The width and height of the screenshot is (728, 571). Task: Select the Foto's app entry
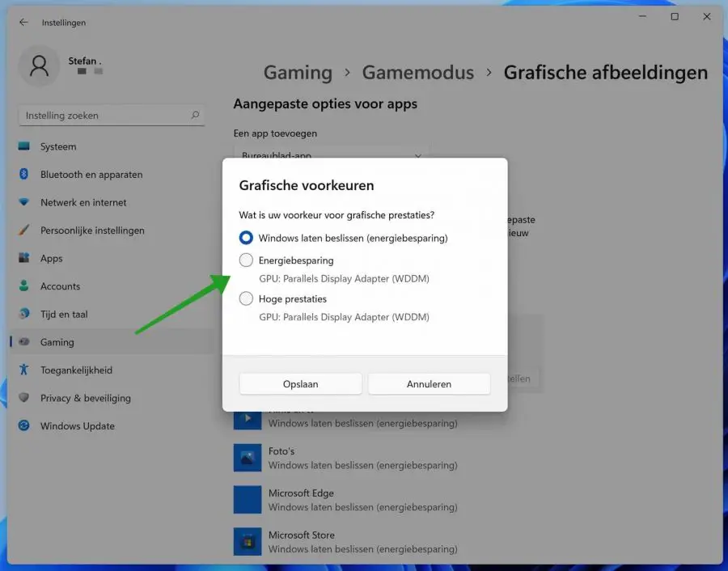pos(346,458)
